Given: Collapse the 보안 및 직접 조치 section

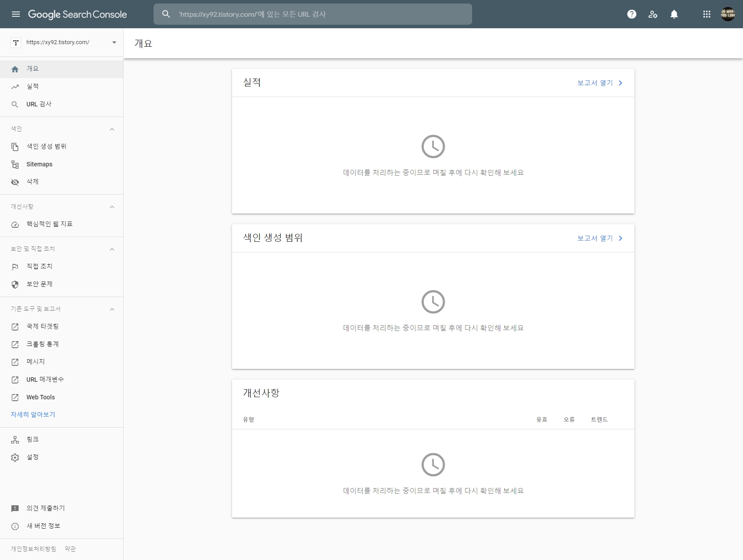Looking at the screenshot, I should [112, 249].
